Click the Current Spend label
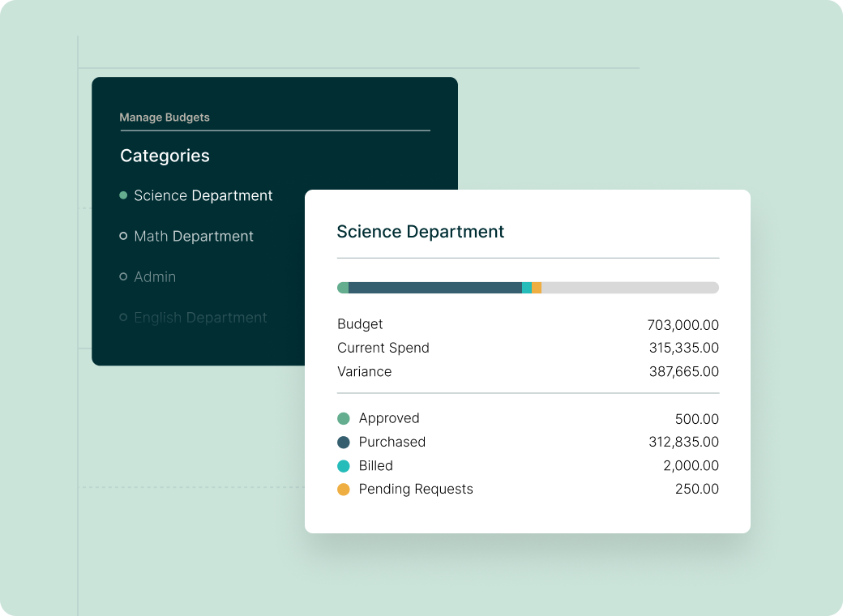Image resolution: width=843 pixels, height=616 pixels. (x=383, y=348)
